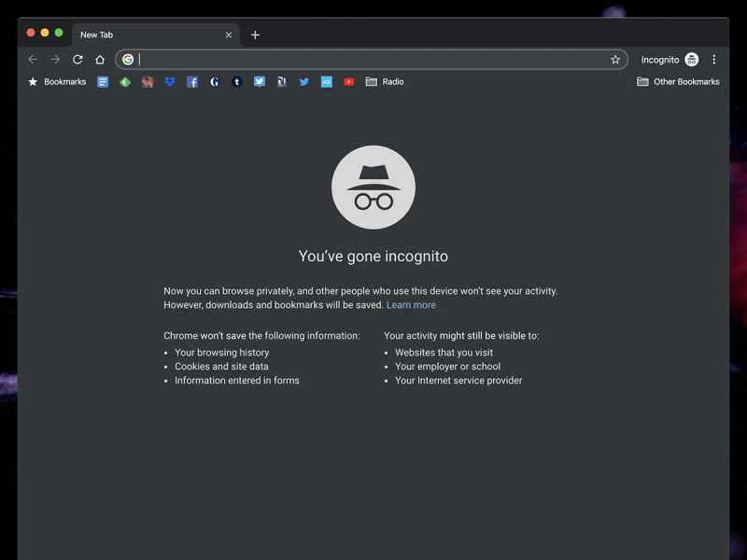
Task: Open the Google bookmark
Action: tap(215, 81)
